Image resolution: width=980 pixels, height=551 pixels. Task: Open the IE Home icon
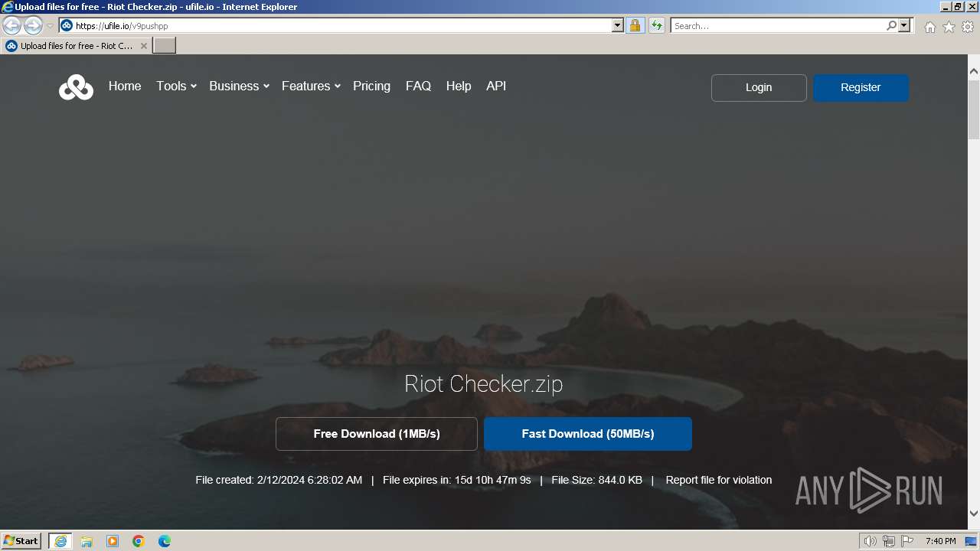pos(929,27)
